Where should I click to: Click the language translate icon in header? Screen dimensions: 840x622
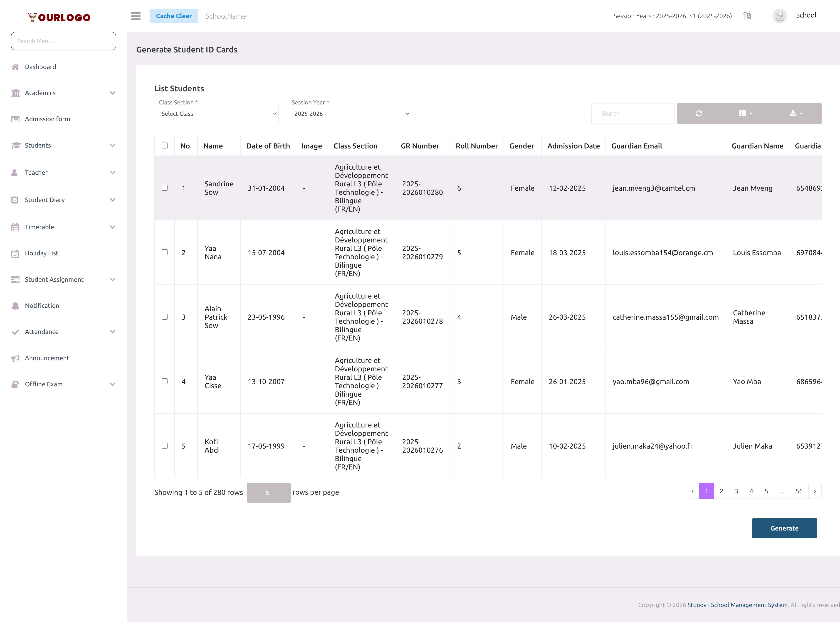747,16
